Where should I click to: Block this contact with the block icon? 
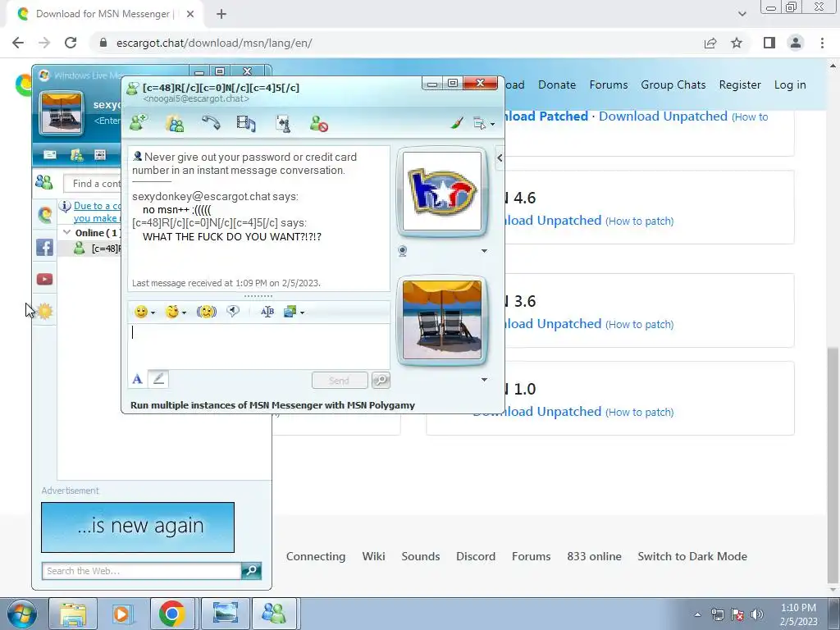click(319, 124)
